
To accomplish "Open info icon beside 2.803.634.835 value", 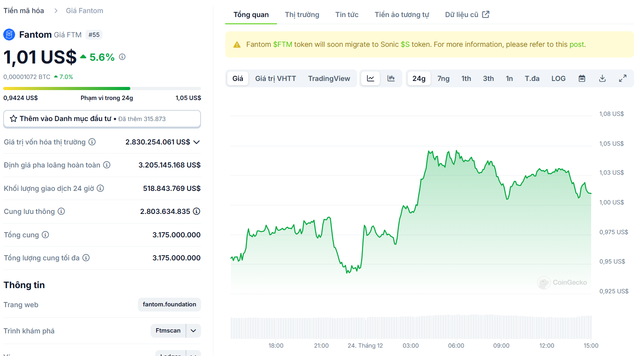I will (x=197, y=211).
